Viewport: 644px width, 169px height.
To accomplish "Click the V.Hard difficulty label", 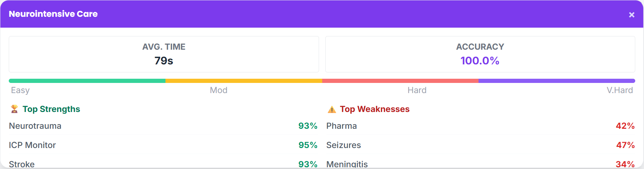I will [x=619, y=90].
